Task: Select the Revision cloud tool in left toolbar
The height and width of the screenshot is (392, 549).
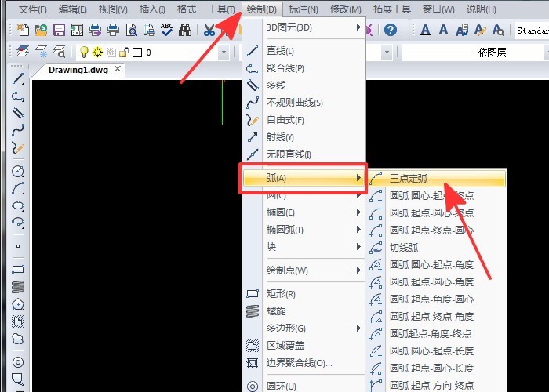Action: [18, 339]
